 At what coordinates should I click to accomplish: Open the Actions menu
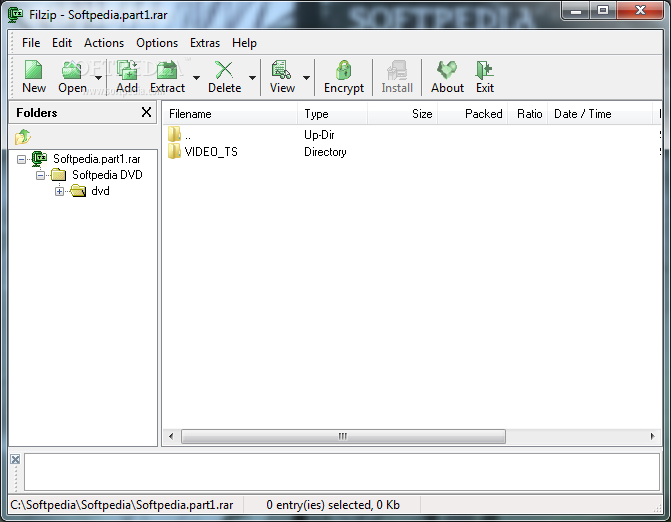(104, 43)
